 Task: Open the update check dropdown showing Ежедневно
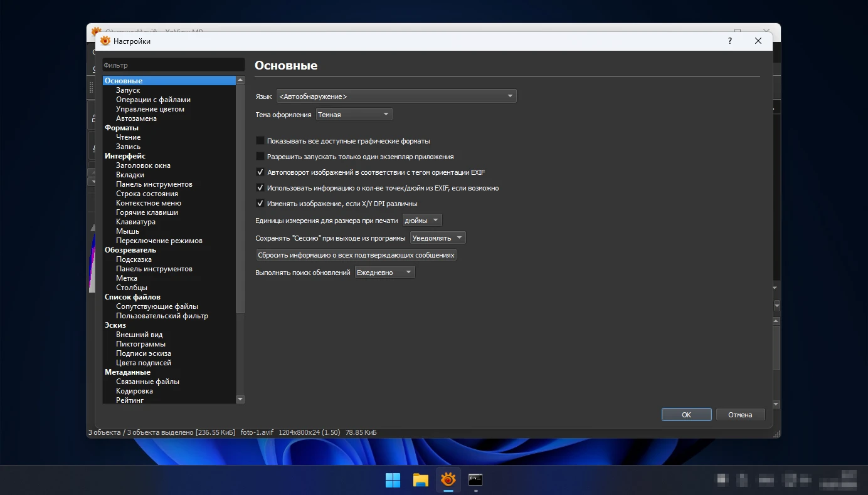click(385, 273)
